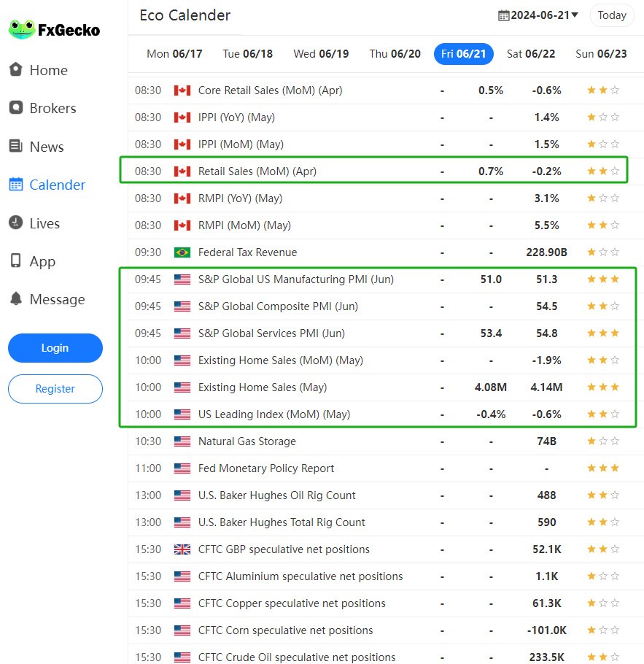The image size is (644, 664).
Task: Click the Today button
Action: pos(611,15)
